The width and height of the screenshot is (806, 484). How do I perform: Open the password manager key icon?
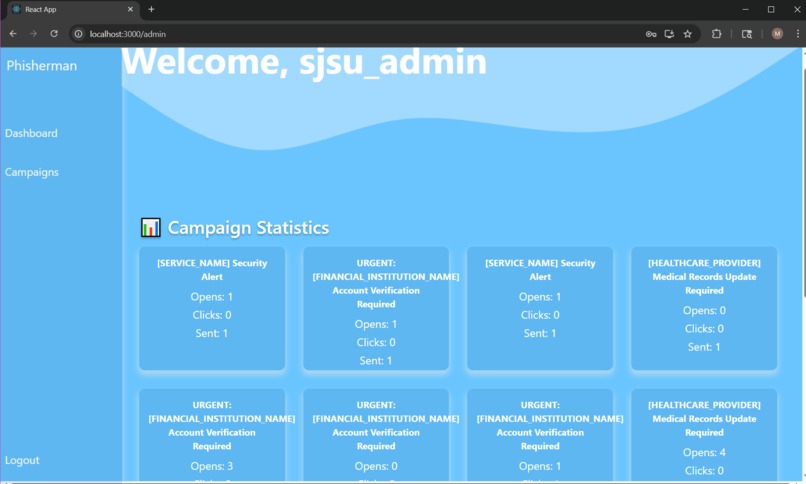click(x=651, y=34)
